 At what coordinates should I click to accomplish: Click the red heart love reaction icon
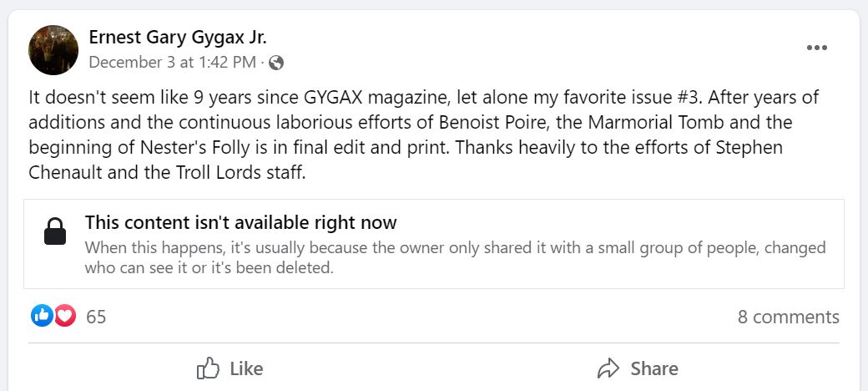click(64, 316)
